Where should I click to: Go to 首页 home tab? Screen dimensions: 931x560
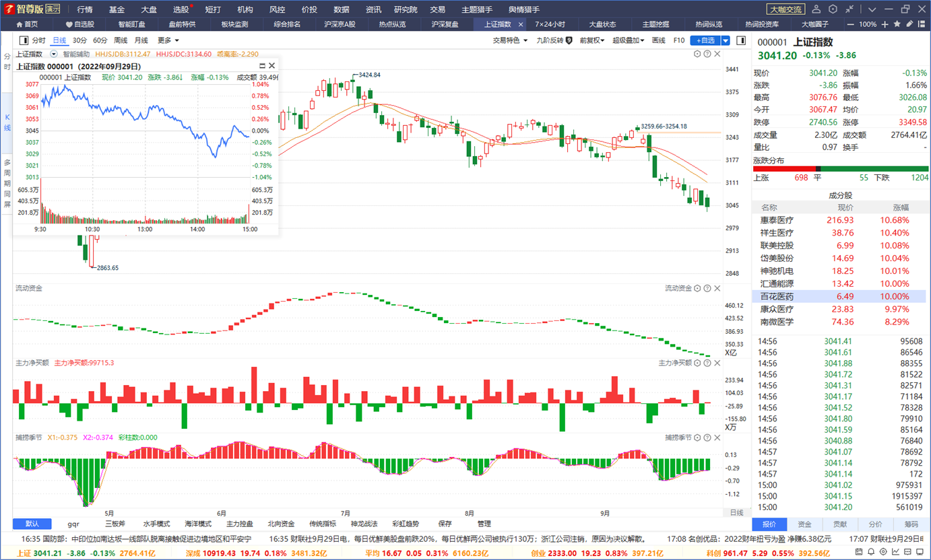pyautogui.click(x=27, y=24)
